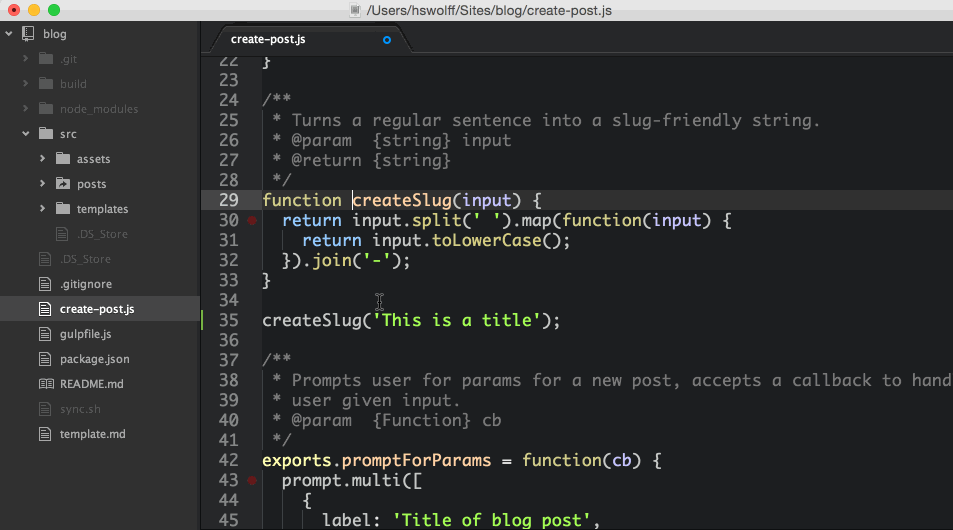Click the red gutter marker on line 43
The height and width of the screenshot is (530, 953).
(251, 481)
